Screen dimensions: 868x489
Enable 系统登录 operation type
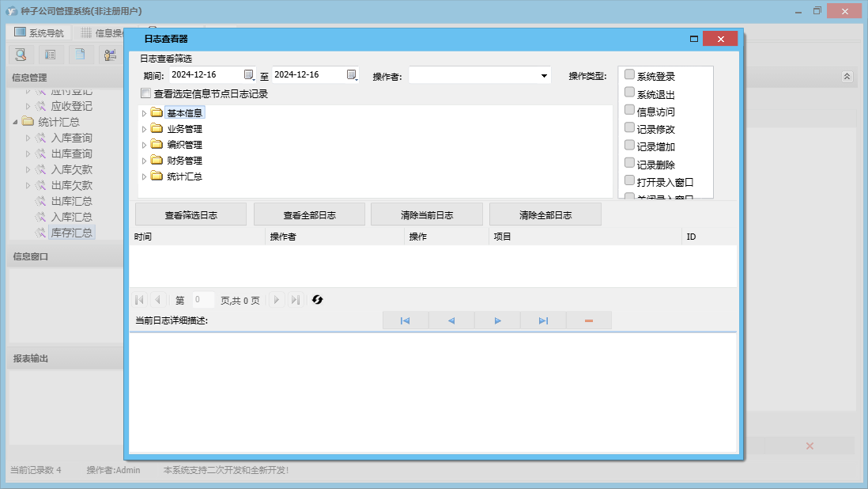pos(629,74)
